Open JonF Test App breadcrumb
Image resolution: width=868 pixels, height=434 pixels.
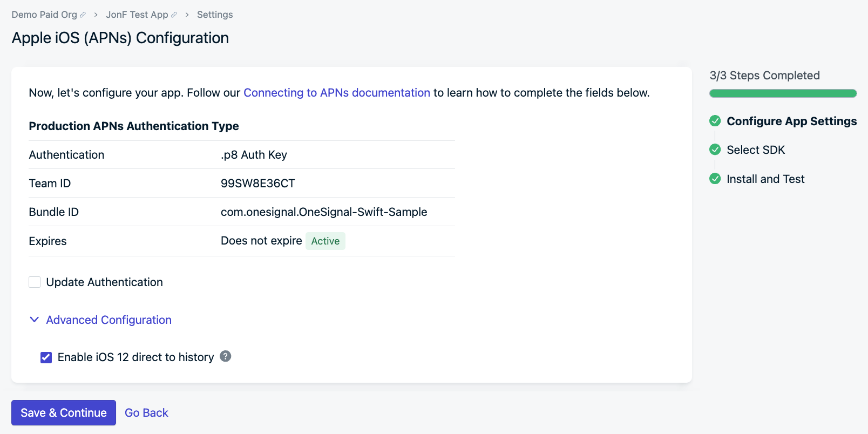pos(137,15)
